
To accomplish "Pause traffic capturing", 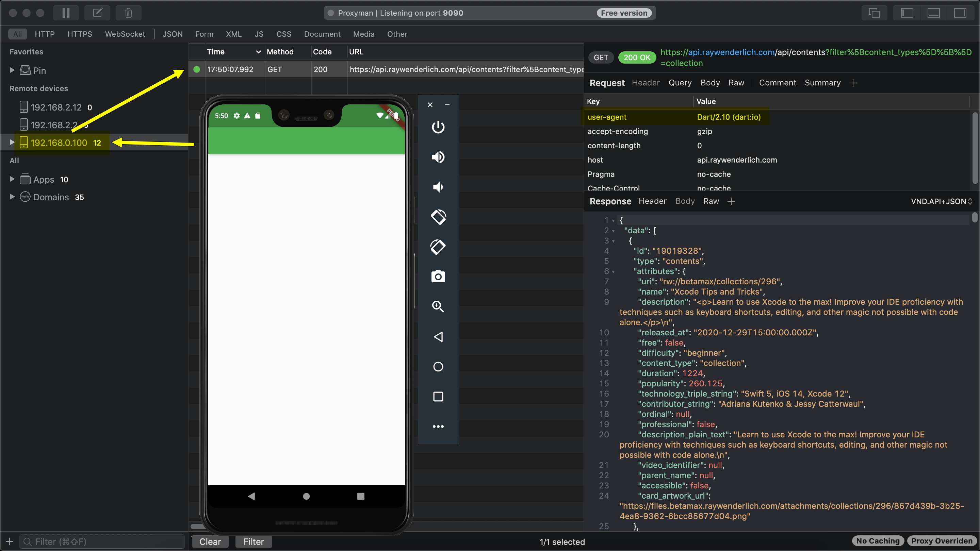I will [x=65, y=13].
